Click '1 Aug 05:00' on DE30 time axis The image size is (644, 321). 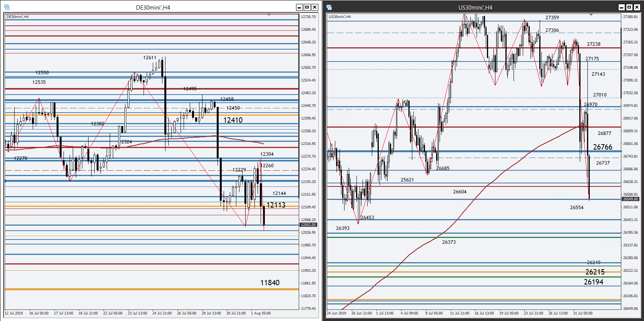[261, 313]
